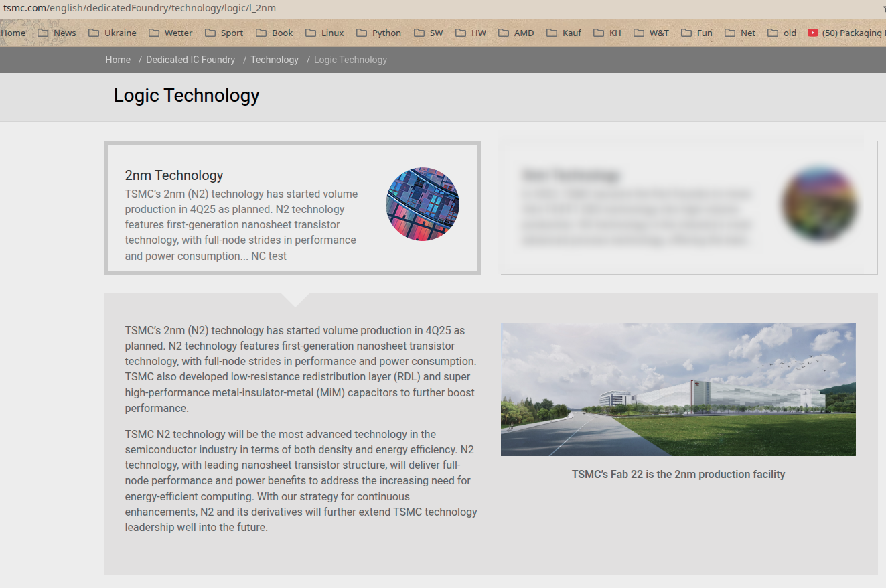This screenshot has width=886, height=588.
Task: Go to Technology breadcrumb link
Action: click(275, 60)
